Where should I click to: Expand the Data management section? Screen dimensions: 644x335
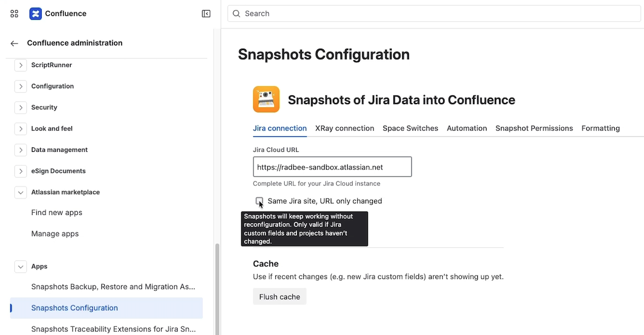click(20, 150)
